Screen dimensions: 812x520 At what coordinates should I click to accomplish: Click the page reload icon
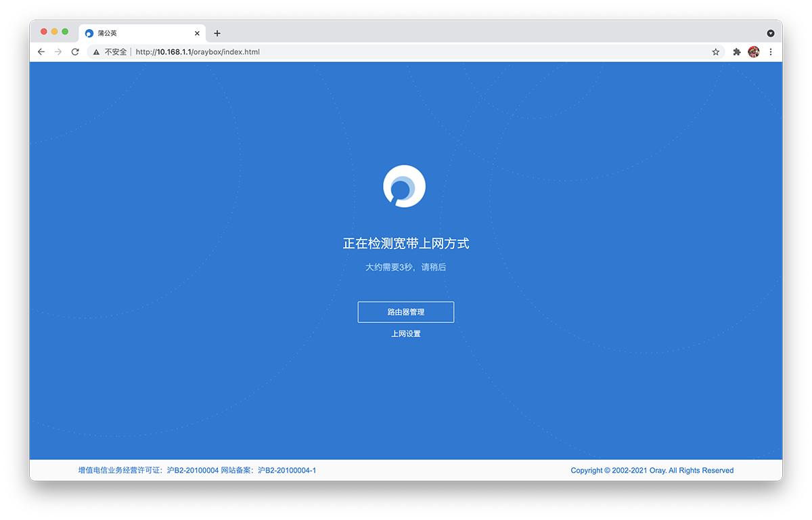[x=74, y=51]
